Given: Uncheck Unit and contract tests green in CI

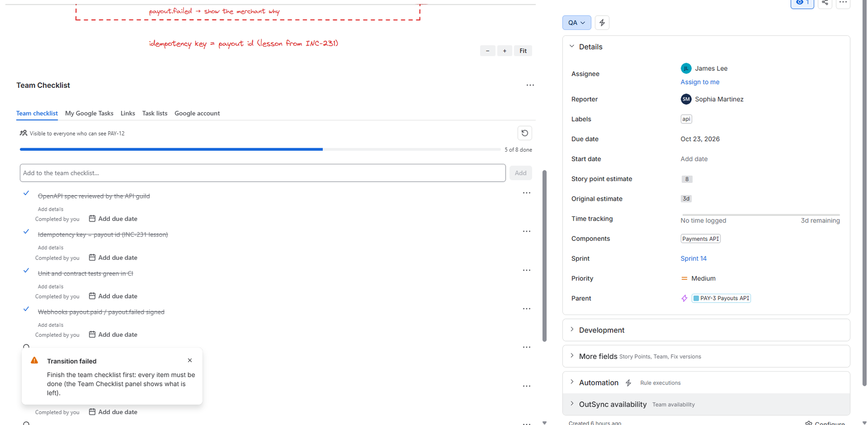Looking at the screenshot, I should (x=26, y=271).
